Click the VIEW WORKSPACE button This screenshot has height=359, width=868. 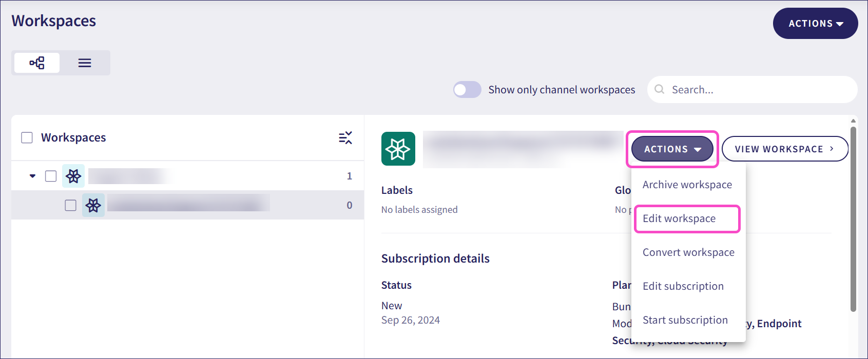click(x=784, y=149)
